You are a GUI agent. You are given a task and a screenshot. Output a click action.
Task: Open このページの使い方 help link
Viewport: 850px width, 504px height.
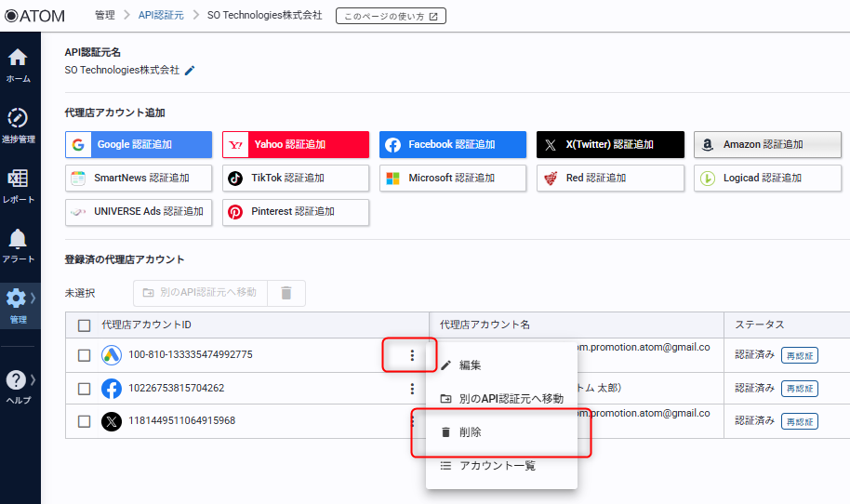[391, 16]
